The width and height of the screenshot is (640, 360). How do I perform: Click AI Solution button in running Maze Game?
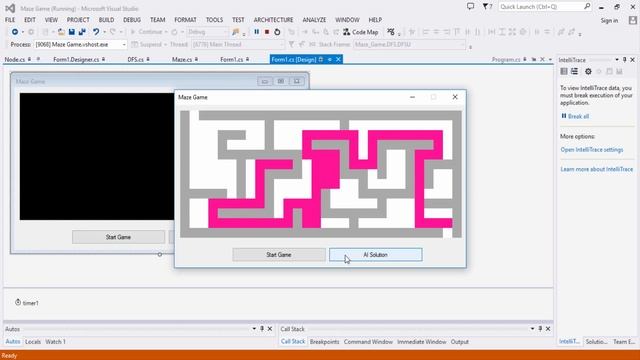click(x=376, y=255)
